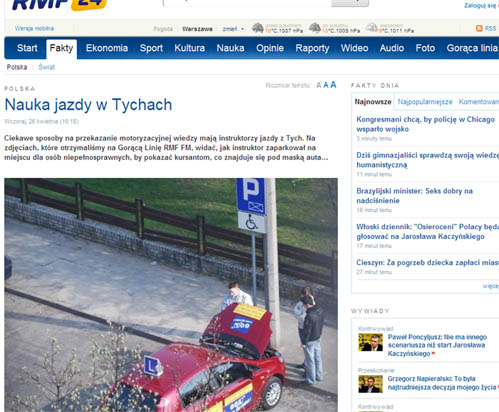The width and height of the screenshot is (499, 412).
Task: Open the 'zmień' city dropdown
Action: [x=233, y=29]
